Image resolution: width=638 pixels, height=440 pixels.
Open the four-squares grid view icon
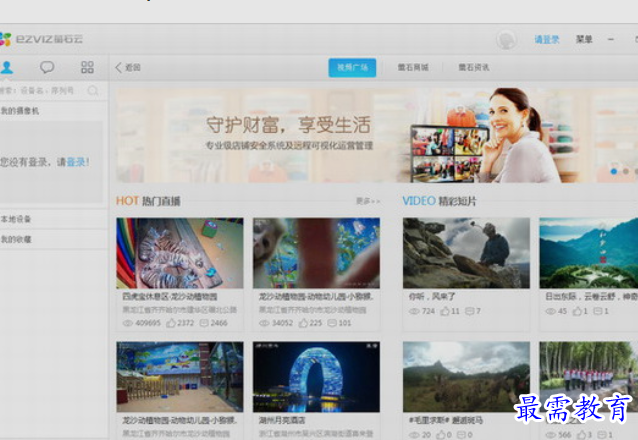[87, 67]
